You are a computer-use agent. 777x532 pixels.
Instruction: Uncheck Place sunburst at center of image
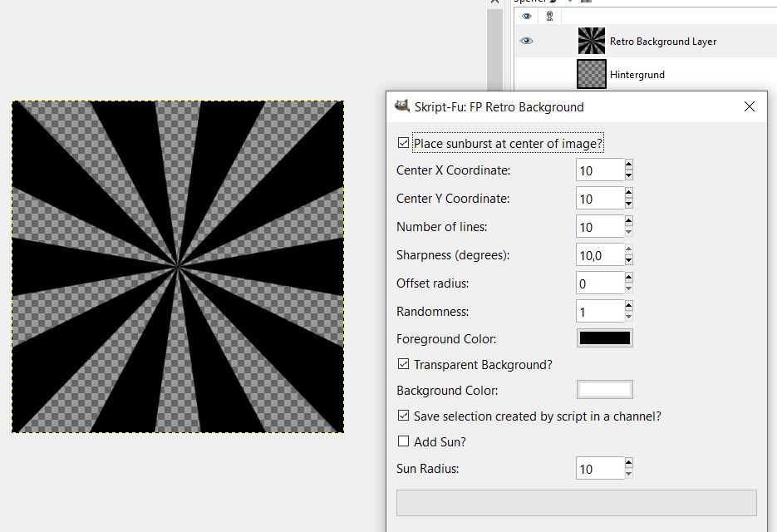[x=404, y=143]
